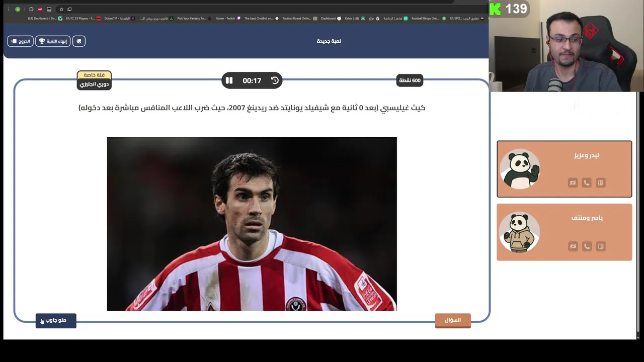Open the browser three-dot menu

point(9,9)
